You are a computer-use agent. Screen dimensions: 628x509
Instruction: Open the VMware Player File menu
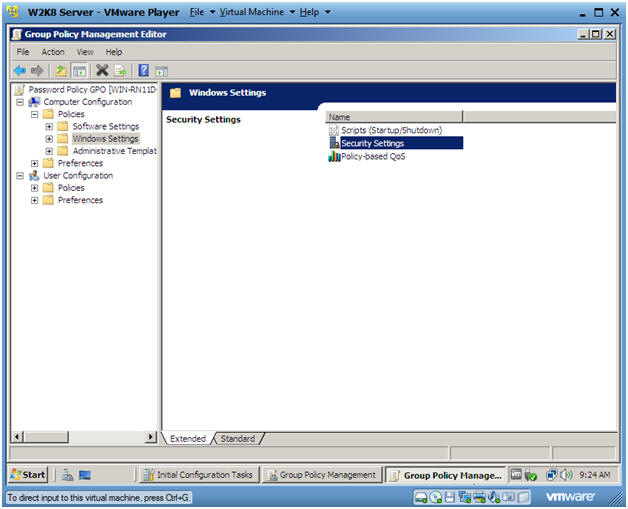pos(201,12)
